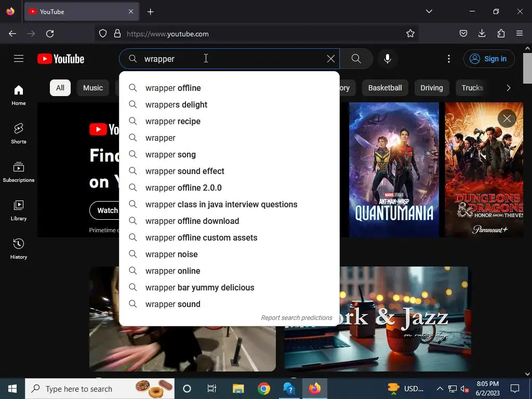This screenshot has height=399, width=532.
Task: Reload the page in Firefox
Action: pyautogui.click(x=50, y=34)
